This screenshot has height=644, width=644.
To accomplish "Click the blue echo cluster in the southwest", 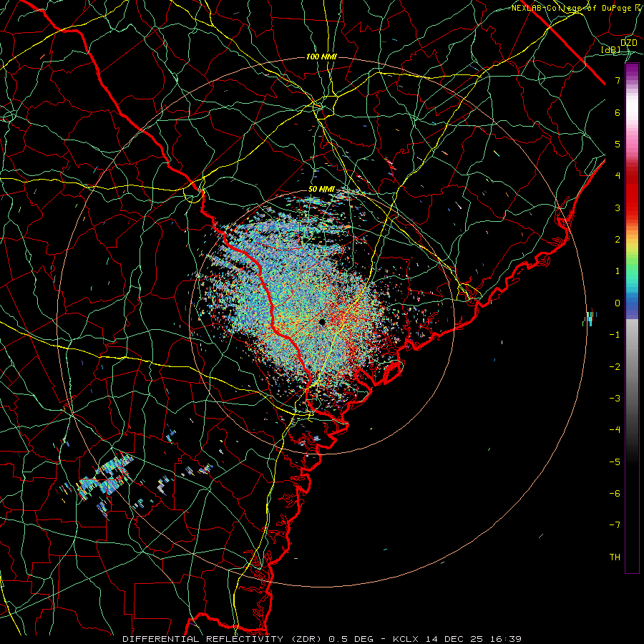I will [107, 477].
